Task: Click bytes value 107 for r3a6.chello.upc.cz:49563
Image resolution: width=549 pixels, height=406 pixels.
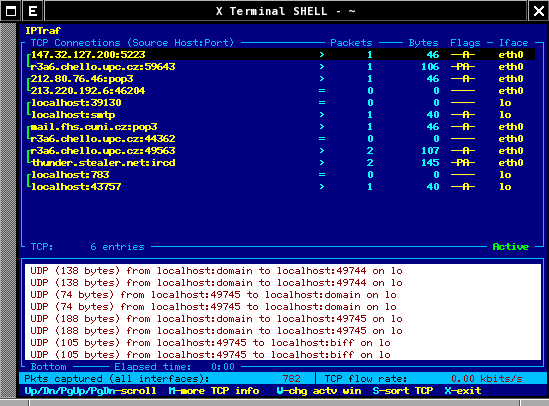Action: point(430,150)
